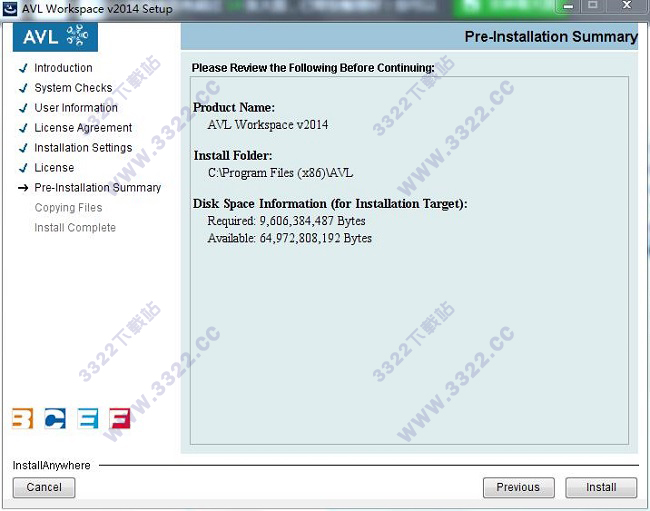
Task: Click the Required 9,606,384,487 Bytes line
Action: pyautogui.click(x=286, y=221)
